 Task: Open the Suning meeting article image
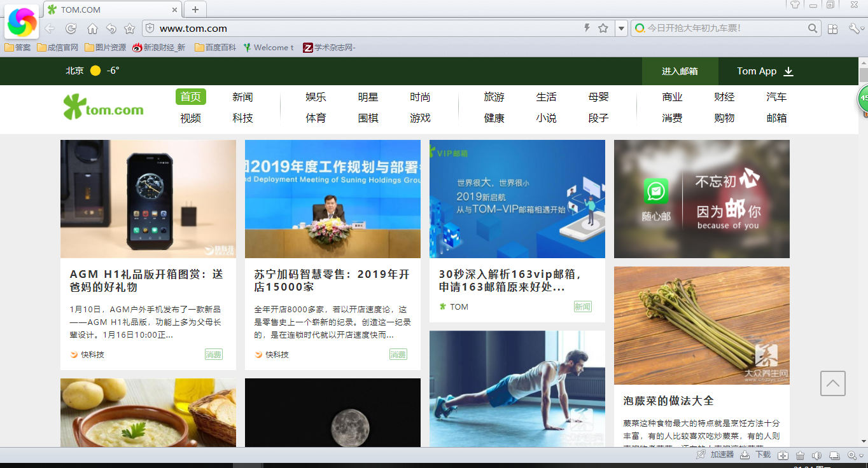click(333, 199)
